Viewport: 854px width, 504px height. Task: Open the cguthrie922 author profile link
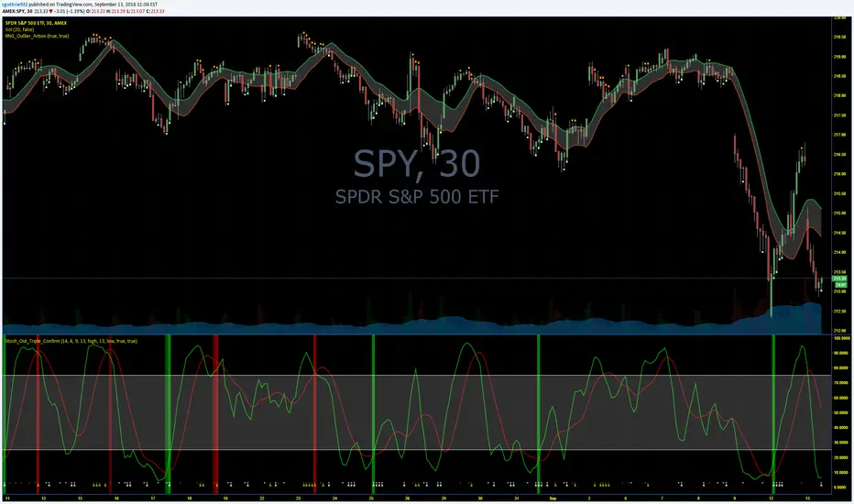15,5
